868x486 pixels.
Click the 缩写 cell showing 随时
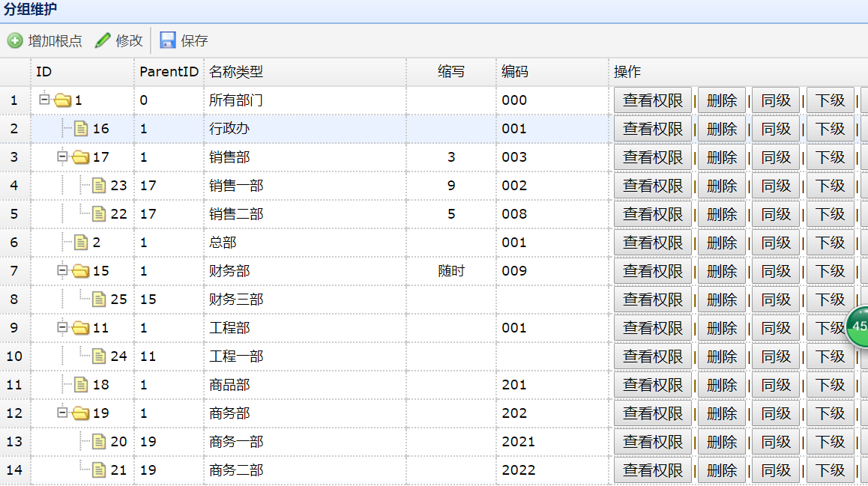[451, 271]
